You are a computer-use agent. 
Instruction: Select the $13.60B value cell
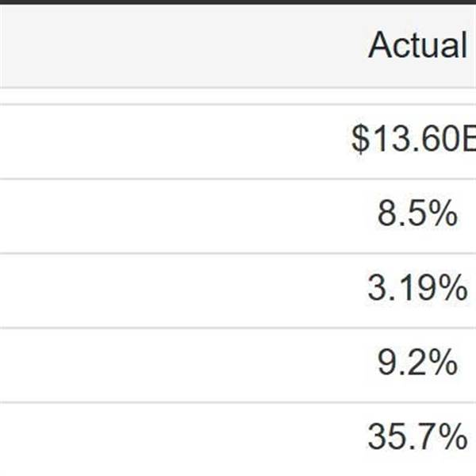click(414, 140)
